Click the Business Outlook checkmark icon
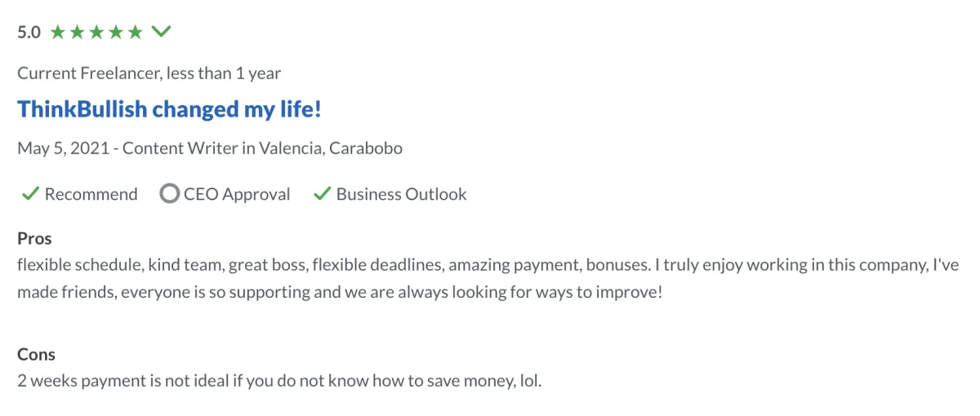 (x=322, y=194)
